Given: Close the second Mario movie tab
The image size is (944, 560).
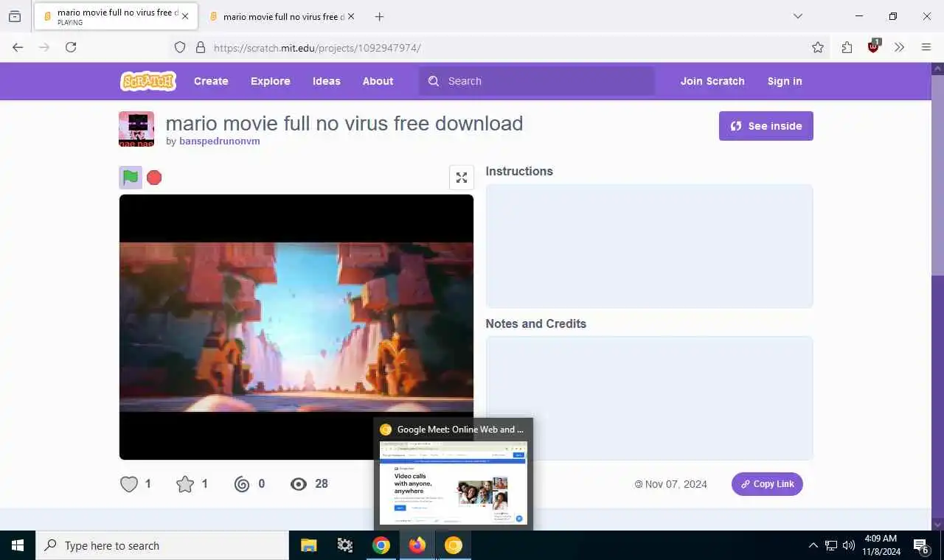Looking at the screenshot, I should tap(351, 16).
